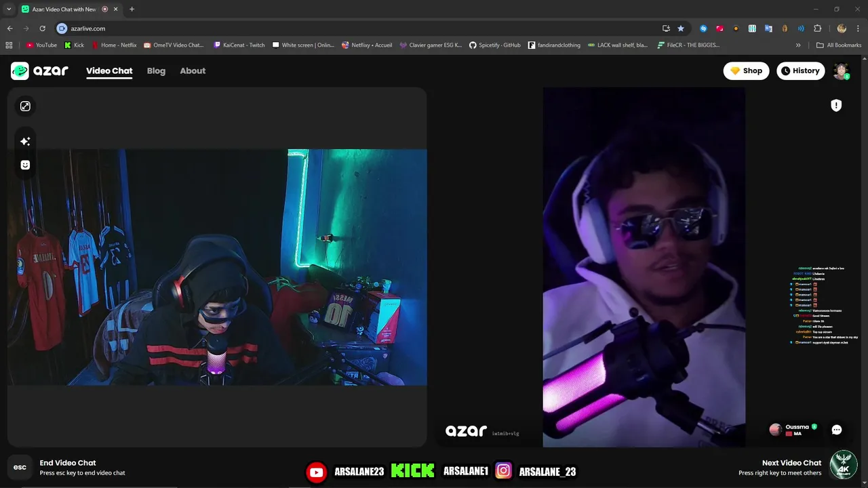Viewport: 868px width, 488px height.
Task: Open YouTube bookmark
Action: click(41, 45)
